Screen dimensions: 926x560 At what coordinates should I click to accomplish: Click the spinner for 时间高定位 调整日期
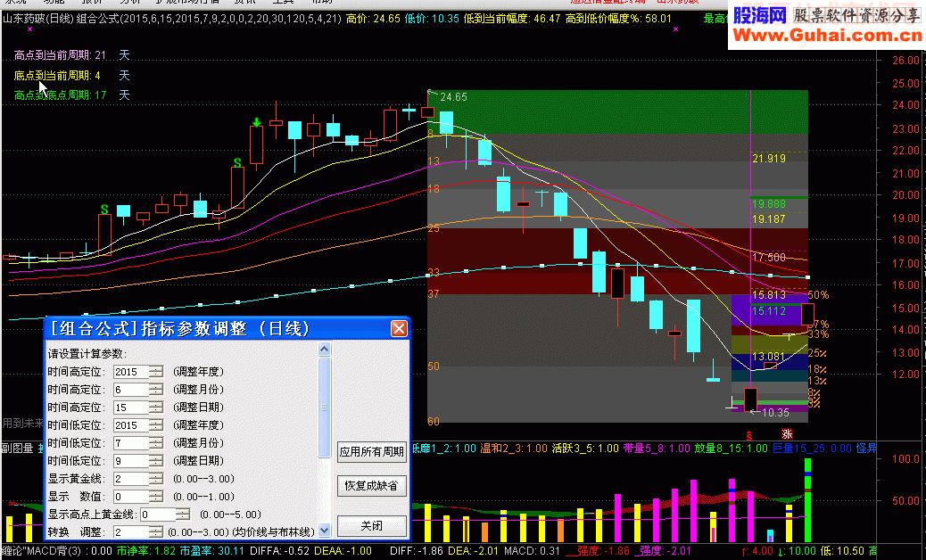[156, 408]
